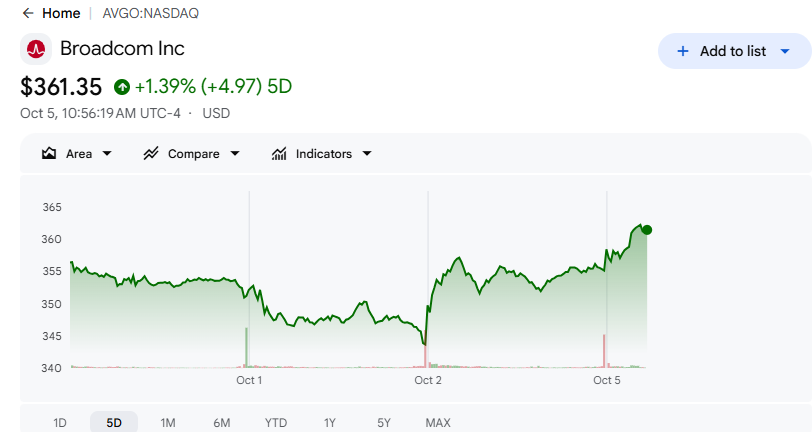
Task: Switch to the 5Y time range tab
Action: tap(384, 423)
